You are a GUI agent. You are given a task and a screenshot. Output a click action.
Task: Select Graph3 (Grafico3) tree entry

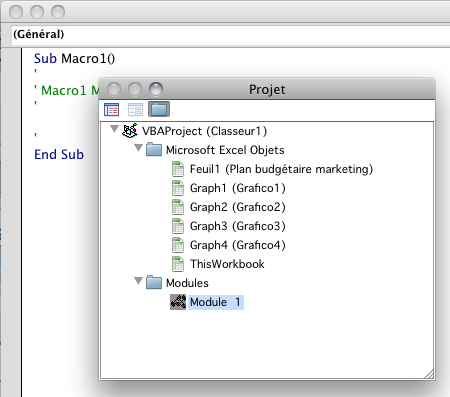pyautogui.click(x=238, y=226)
